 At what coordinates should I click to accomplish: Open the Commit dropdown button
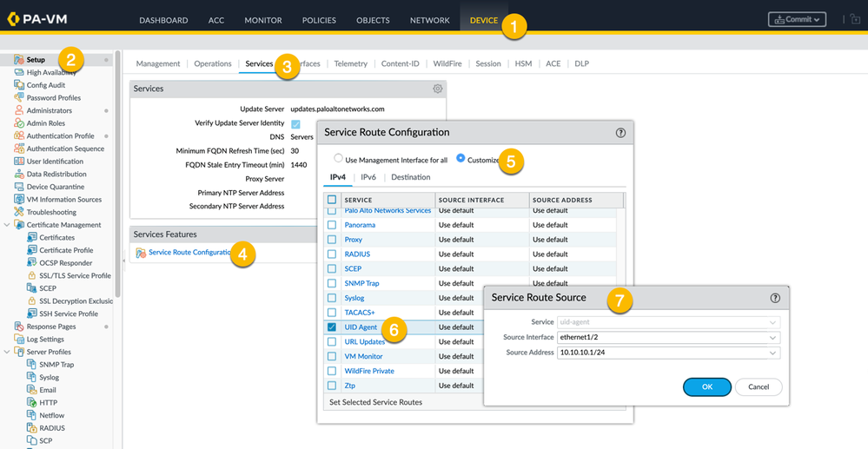coord(797,19)
